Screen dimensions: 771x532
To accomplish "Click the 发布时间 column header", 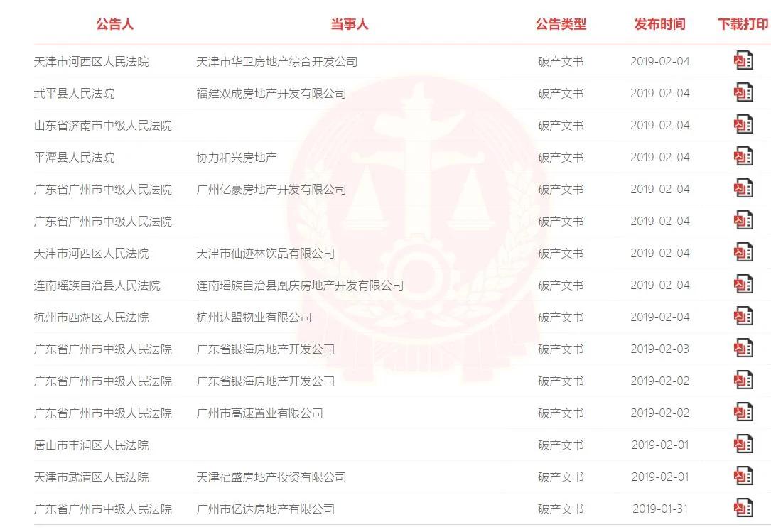I will pyautogui.click(x=660, y=24).
